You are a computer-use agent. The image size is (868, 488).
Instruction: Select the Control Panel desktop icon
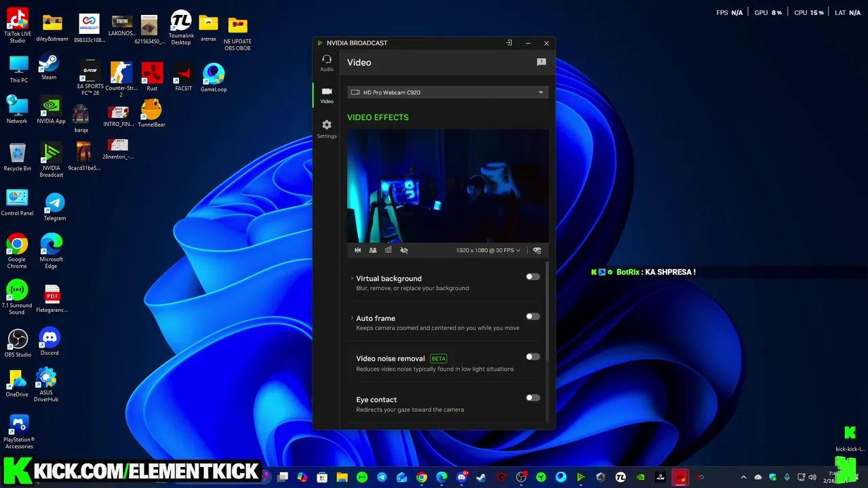(x=17, y=203)
